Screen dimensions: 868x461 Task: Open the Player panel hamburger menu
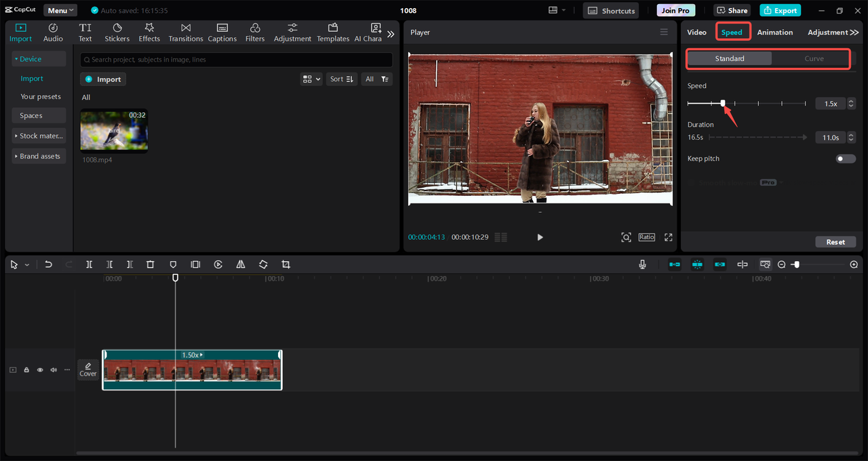coord(664,32)
